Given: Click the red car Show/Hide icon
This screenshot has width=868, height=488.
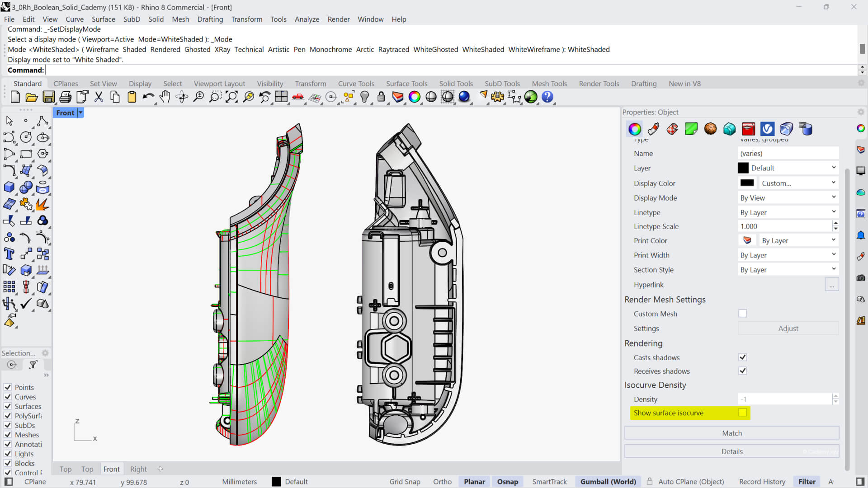Looking at the screenshot, I should (x=298, y=97).
